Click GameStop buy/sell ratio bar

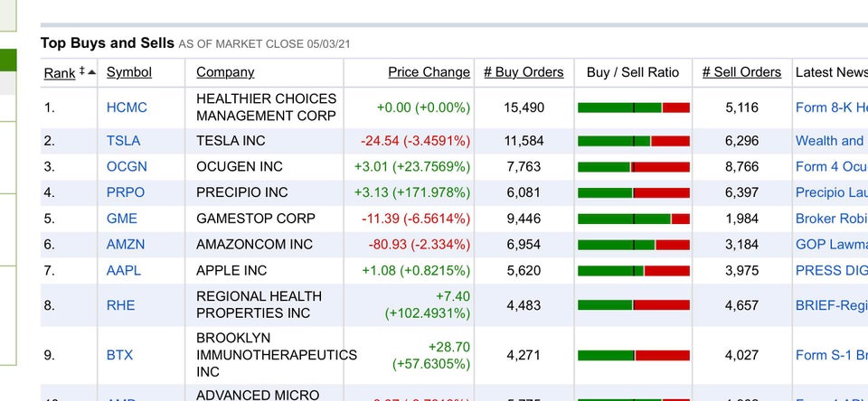pyautogui.click(x=634, y=219)
